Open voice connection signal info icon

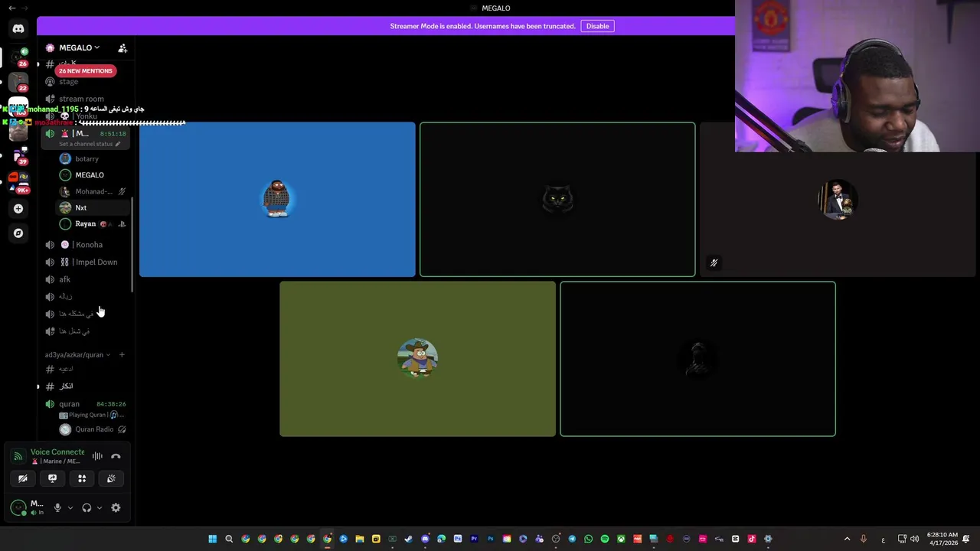pos(18,456)
